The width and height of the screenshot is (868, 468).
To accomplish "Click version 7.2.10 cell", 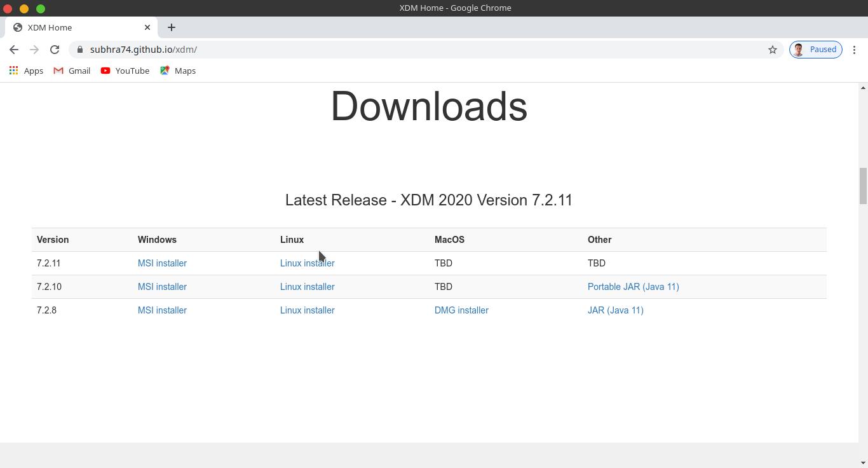I will [x=49, y=287].
